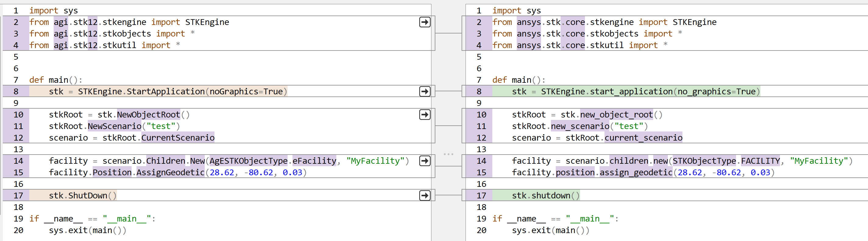Click 'sys.exit(main())' in left pane
Screen dimensions: 868x241
pyautogui.click(x=88, y=230)
